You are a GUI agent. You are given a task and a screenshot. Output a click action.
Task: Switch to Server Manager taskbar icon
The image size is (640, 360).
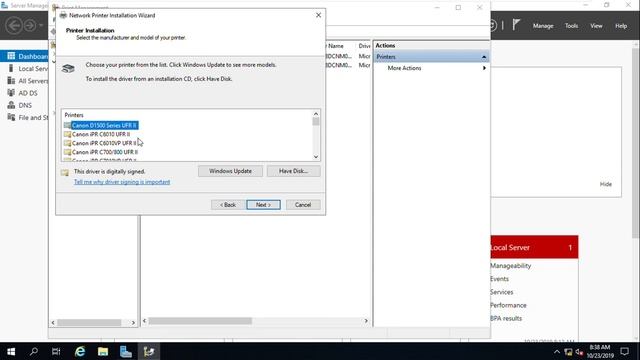tap(126, 351)
